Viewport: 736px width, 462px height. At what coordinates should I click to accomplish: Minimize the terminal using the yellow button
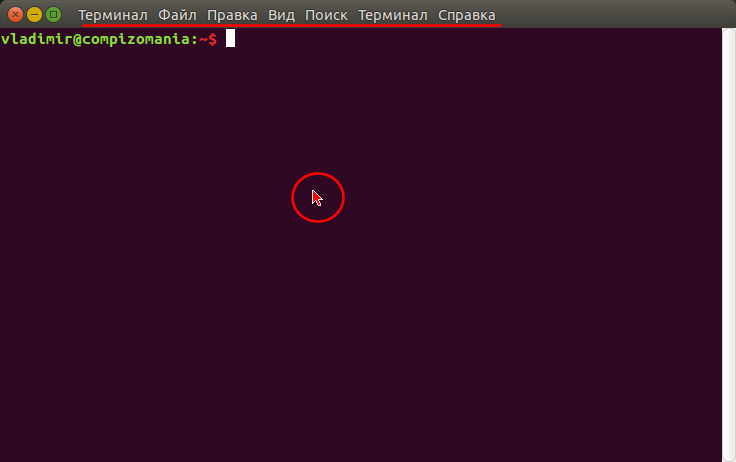point(34,15)
